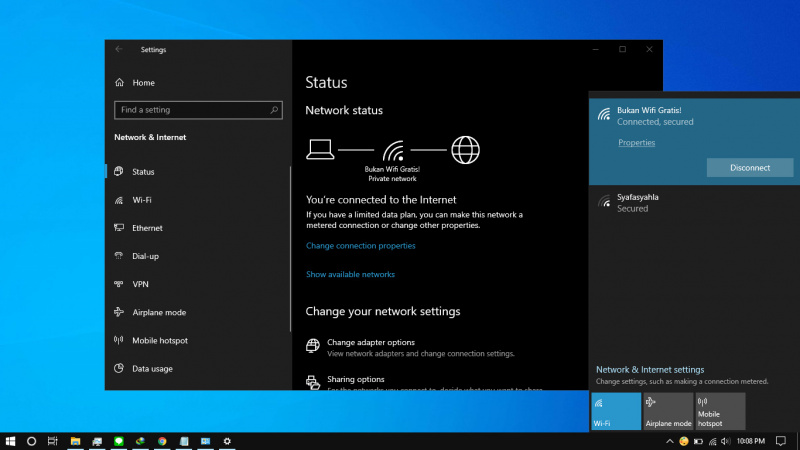Click the volume speaker icon in tray

pos(726,441)
